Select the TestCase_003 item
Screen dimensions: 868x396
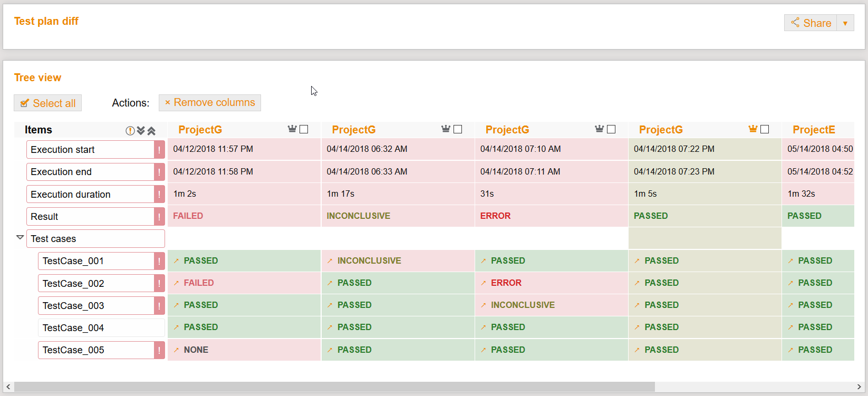pos(96,305)
